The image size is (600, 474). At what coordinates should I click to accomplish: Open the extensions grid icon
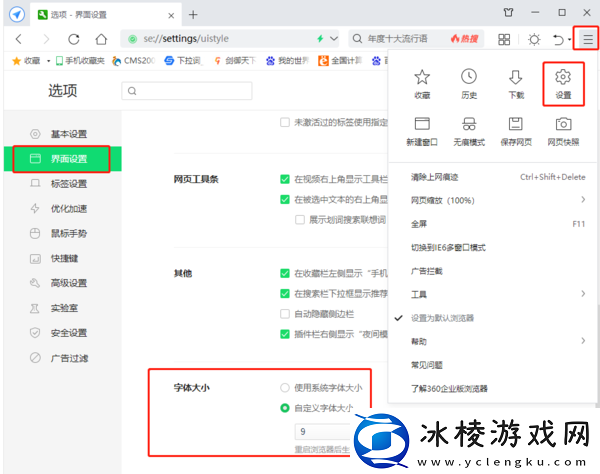tap(504, 39)
